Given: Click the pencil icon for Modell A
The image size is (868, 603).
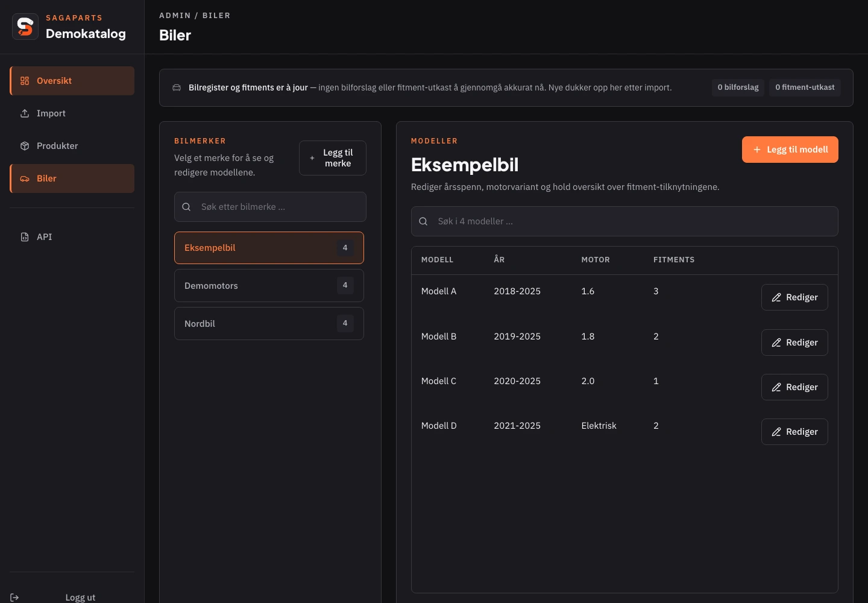Looking at the screenshot, I should tap(776, 297).
